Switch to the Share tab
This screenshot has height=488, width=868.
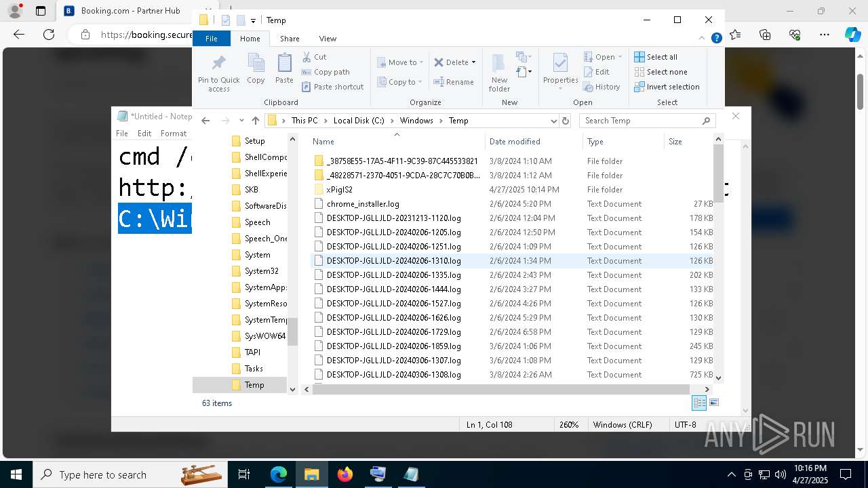tap(290, 39)
